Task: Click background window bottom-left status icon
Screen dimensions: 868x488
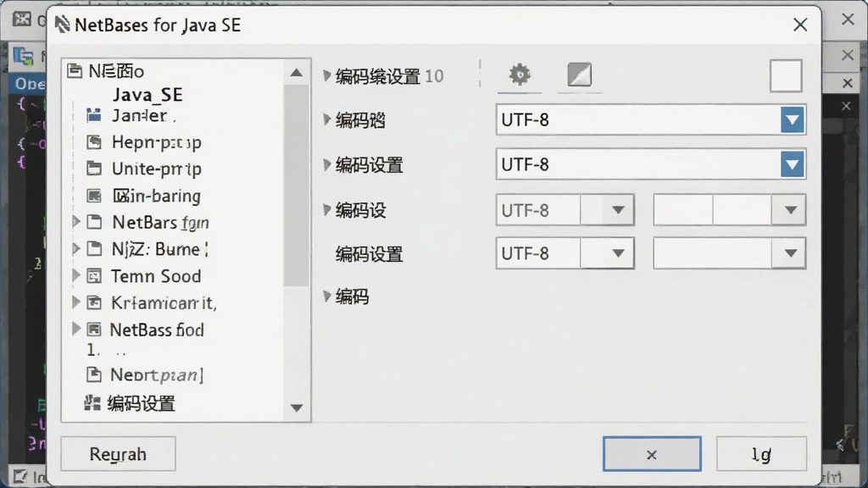Action: point(20,476)
